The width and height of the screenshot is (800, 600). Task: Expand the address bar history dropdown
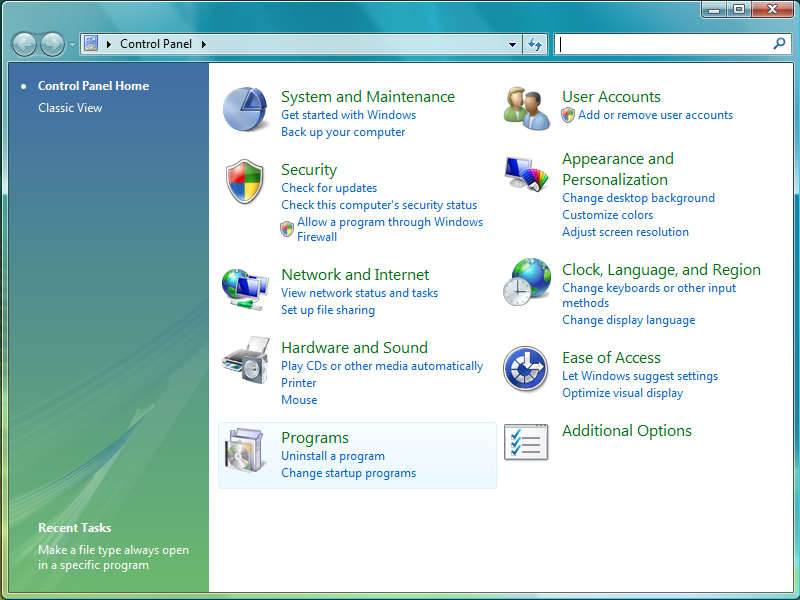[x=512, y=44]
